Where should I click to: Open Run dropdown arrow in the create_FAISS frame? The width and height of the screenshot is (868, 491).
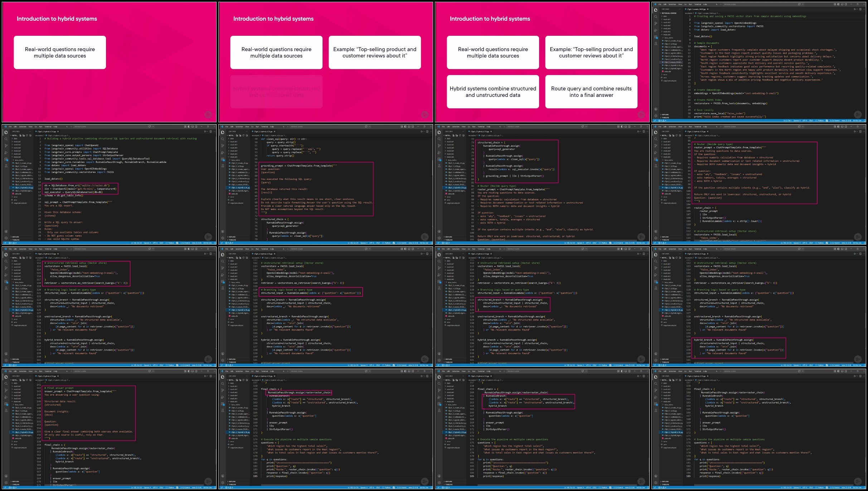(x=857, y=9)
